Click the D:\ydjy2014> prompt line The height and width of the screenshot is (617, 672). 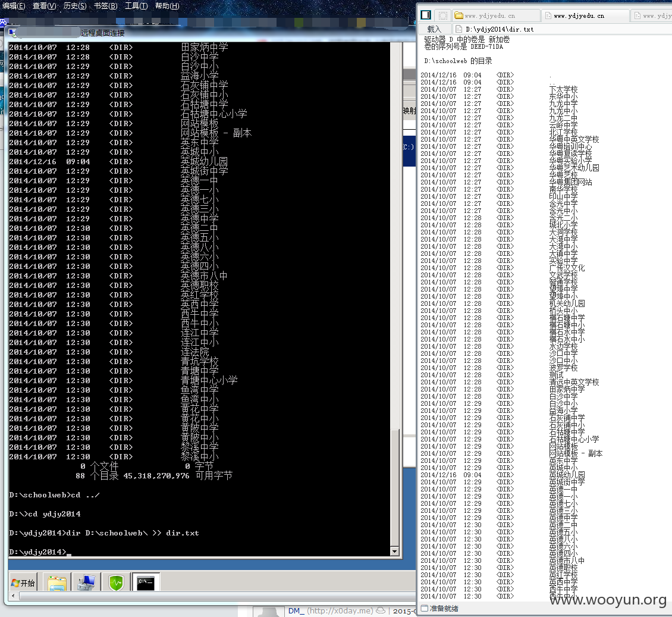click(37, 552)
